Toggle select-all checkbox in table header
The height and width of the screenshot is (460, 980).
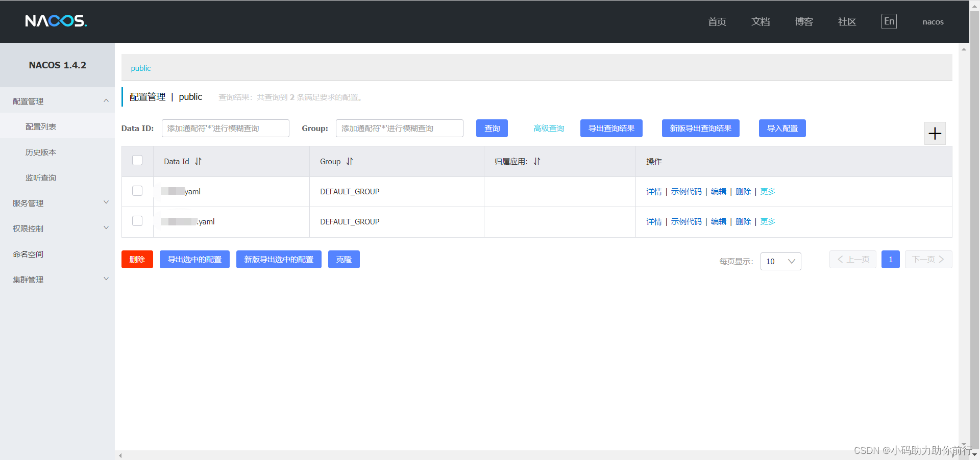(137, 160)
